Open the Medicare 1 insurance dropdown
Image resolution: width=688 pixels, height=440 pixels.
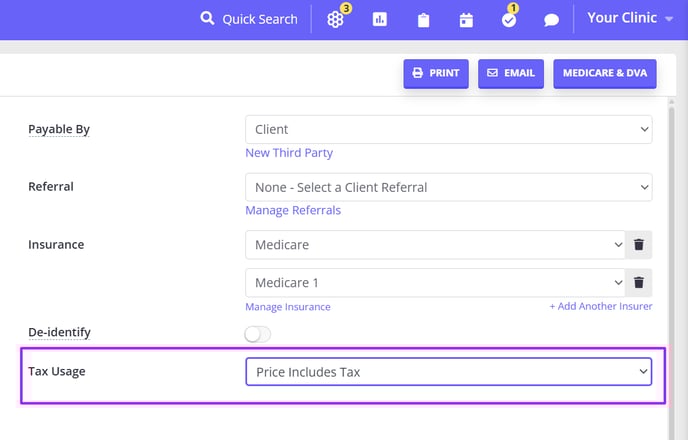click(435, 283)
